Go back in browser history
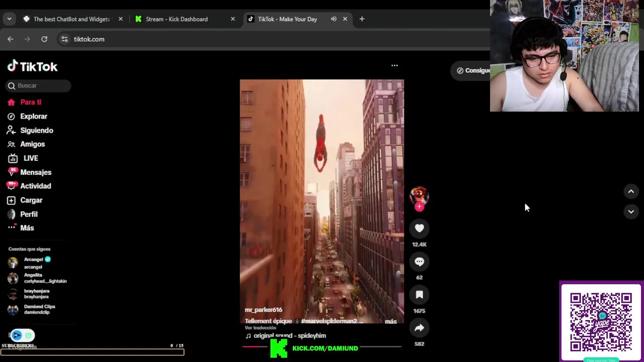Screen dimensions: 644x362 click(11, 39)
